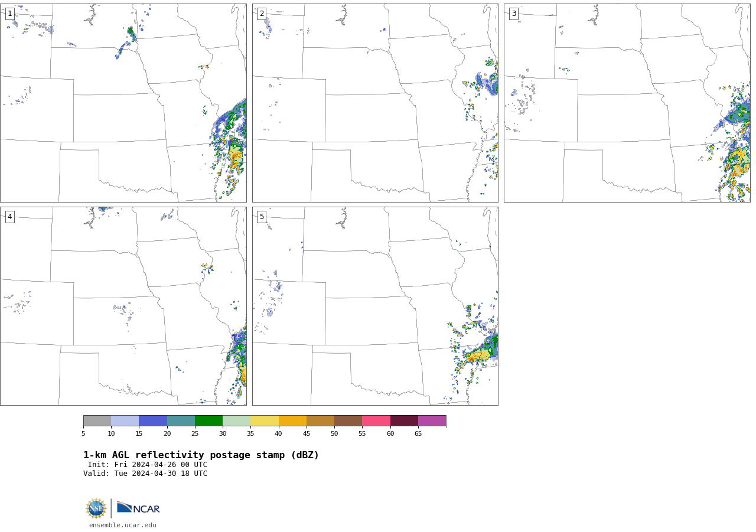The width and height of the screenshot is (756, 532).
Task: Click the colorbar tick label 60
Action: click(x=390, y=434)
